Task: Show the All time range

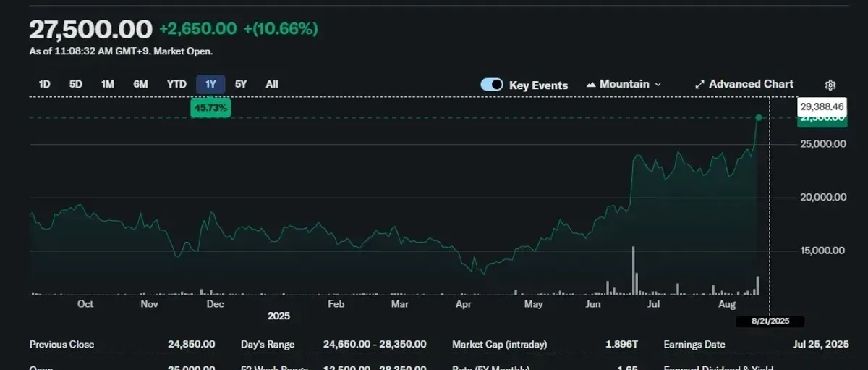Action: tap(272, 84)
